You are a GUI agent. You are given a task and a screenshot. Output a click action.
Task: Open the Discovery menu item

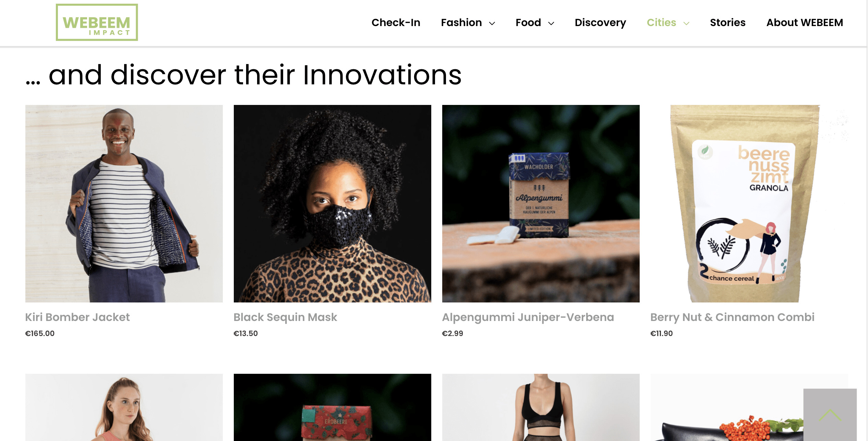pyautogui.click(x=600, y=23)
